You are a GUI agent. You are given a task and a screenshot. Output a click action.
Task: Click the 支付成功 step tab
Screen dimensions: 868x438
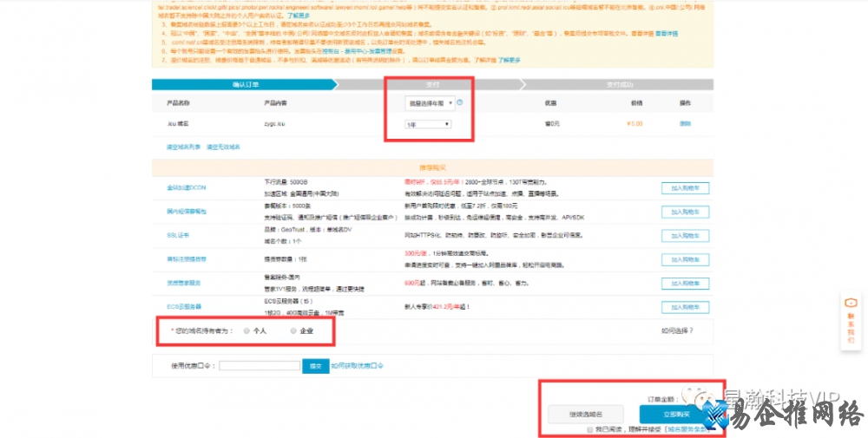point(619,84)
